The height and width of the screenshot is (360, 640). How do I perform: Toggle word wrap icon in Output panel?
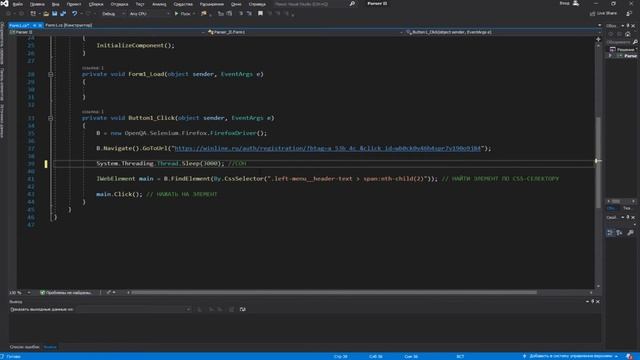[242, 309]
